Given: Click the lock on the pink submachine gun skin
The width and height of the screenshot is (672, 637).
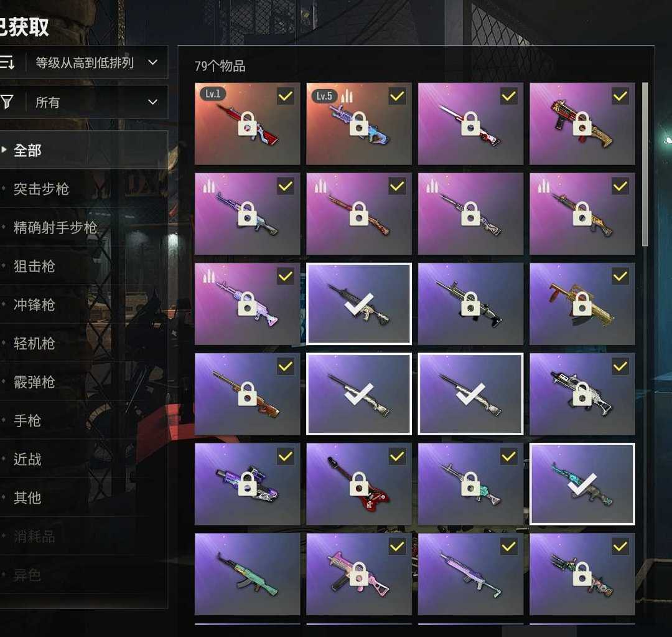Looking at the screenshot, I should [x=359, y=574].
